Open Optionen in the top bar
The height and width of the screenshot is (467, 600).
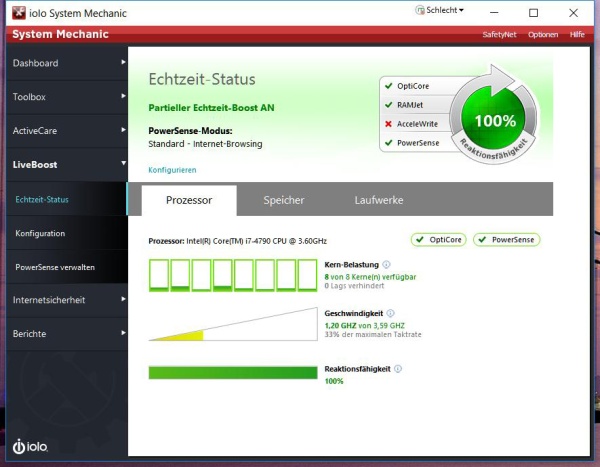point(543,34)
